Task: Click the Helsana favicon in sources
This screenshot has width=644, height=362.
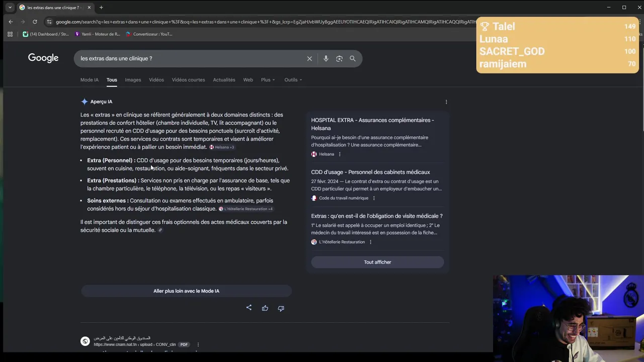Action: tap(314, 154)
